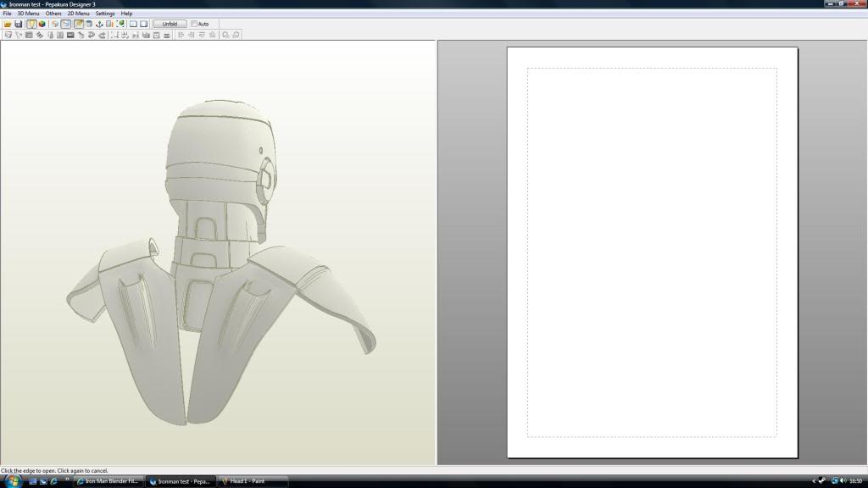The width and height of the screenshot is (868, 488).
Task: Click the system clock showing 16:50
Action: tap(856, 481)
